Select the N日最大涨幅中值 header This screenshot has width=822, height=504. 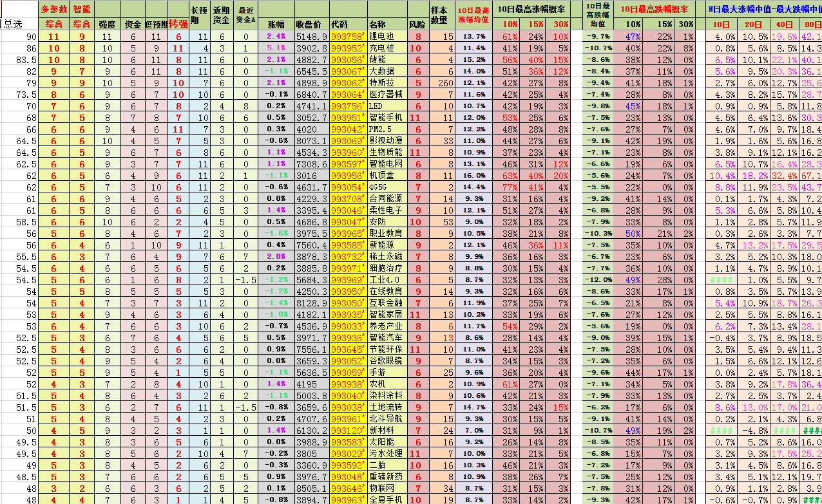click(x=763, y=9)
